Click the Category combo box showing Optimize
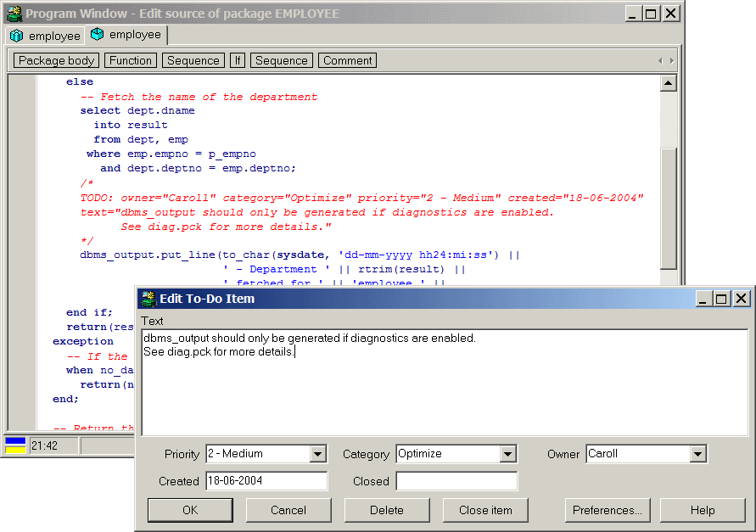This screenshot has height=532, width=756. (456, 454)
